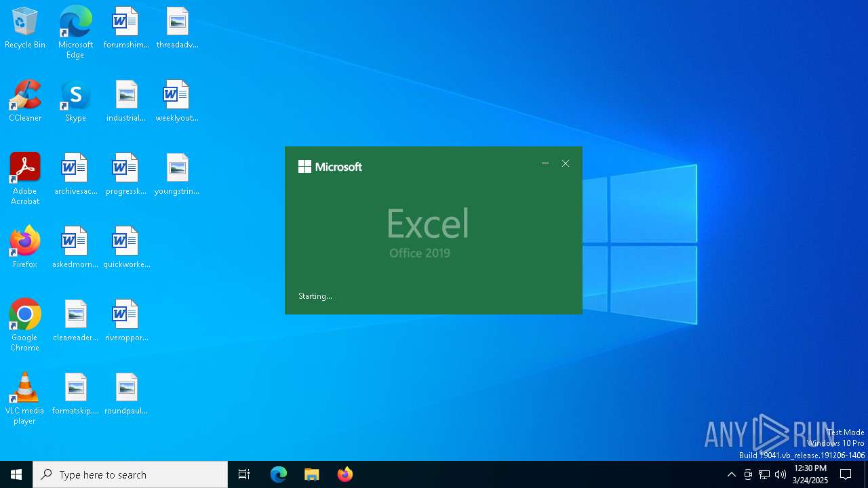Open the VLC media player shortcut
The width and height of the screenshot is (868, 488).
click(25, 399)
